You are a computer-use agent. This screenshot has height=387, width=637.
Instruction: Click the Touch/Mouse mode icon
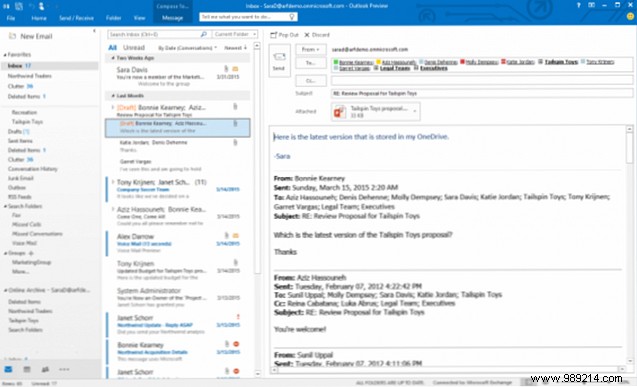42,6
